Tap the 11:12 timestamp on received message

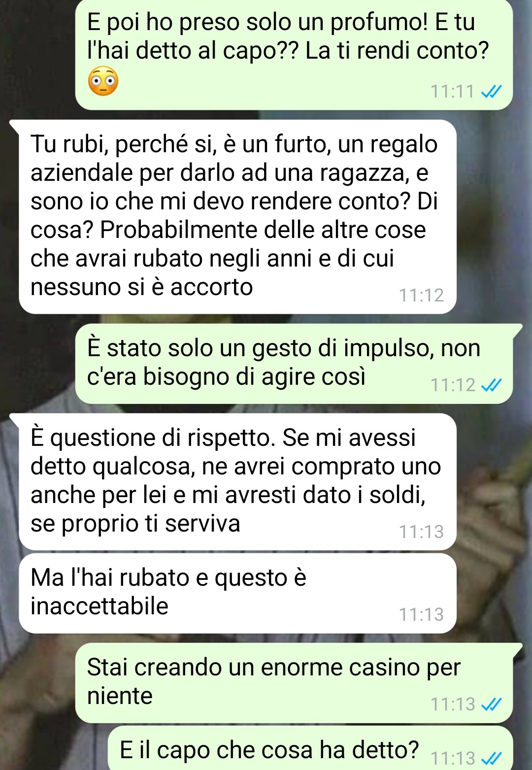click(422, 295)
